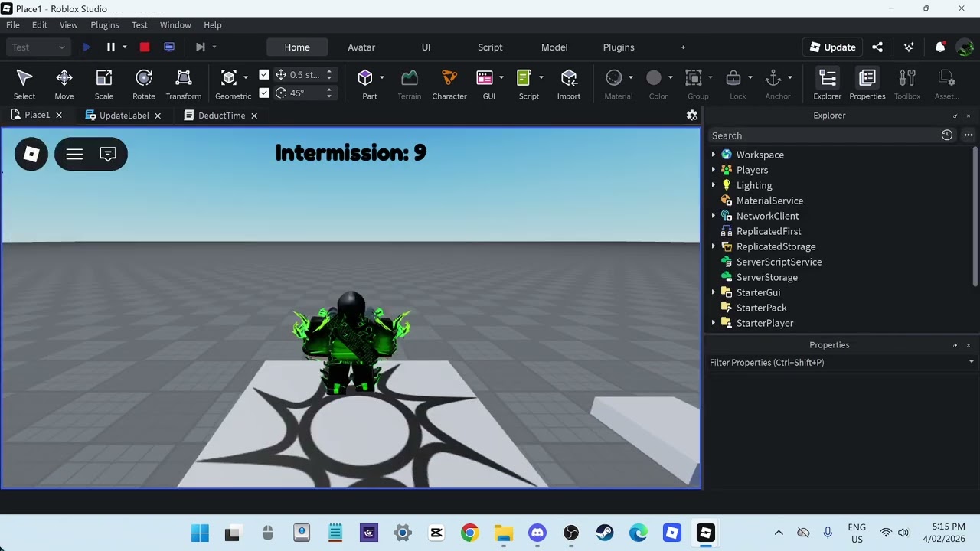This screenshot has width=980, height=551.
Task: Click the Geometric collision icon
Action: click(228, 77)
